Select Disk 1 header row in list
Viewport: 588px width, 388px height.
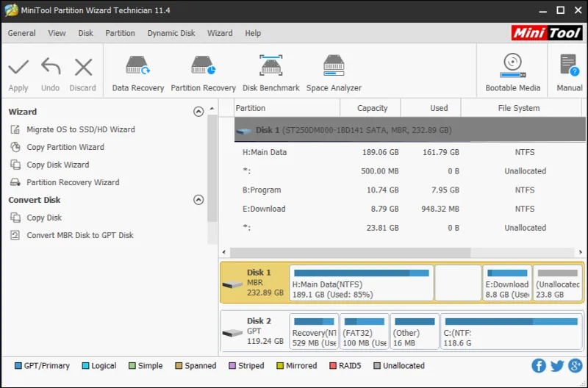pyautogui.click(x=410, y=130)
